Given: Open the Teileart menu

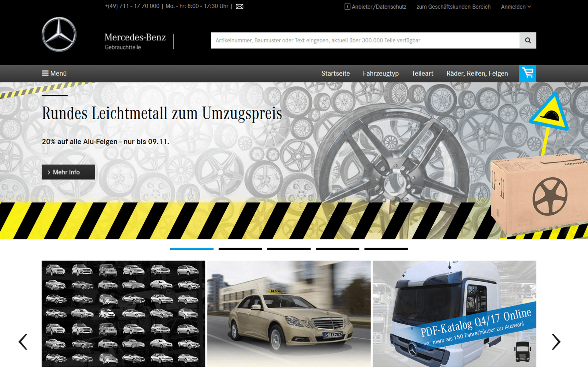Looking at the screenshot, I should point(422,74).
